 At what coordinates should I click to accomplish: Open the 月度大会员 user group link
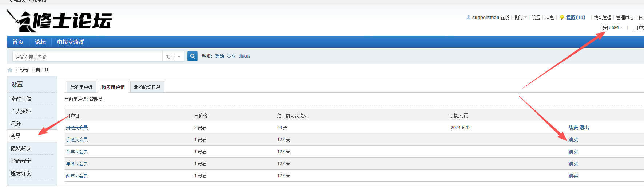pyautogui.click(x=77, y=128)
